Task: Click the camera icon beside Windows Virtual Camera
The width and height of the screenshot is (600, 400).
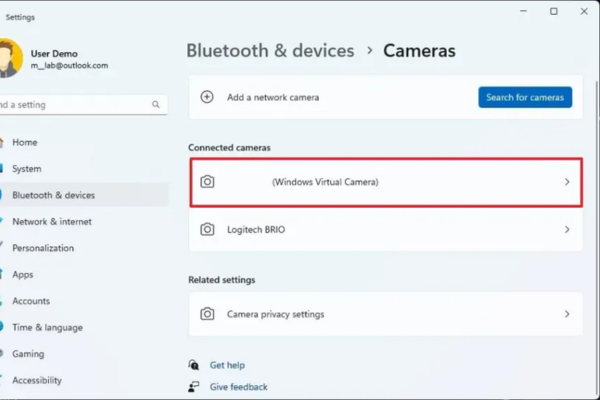Action: [x=207, y=182]
